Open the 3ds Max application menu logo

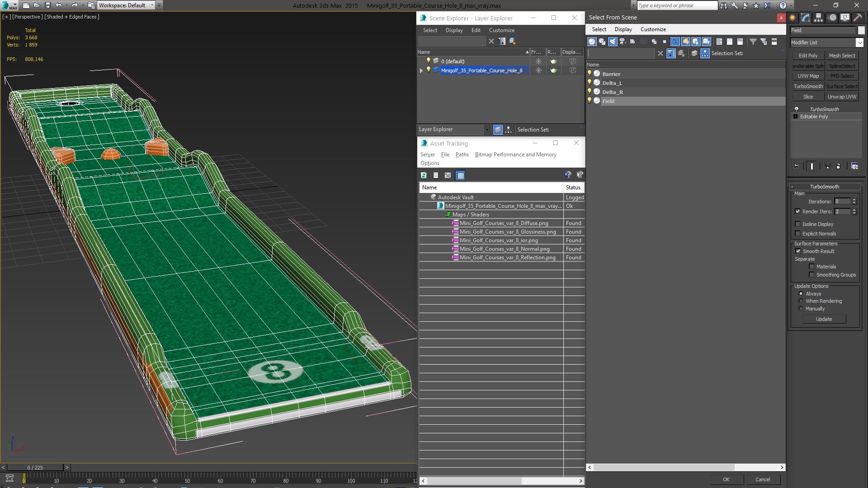click(9, 5)
